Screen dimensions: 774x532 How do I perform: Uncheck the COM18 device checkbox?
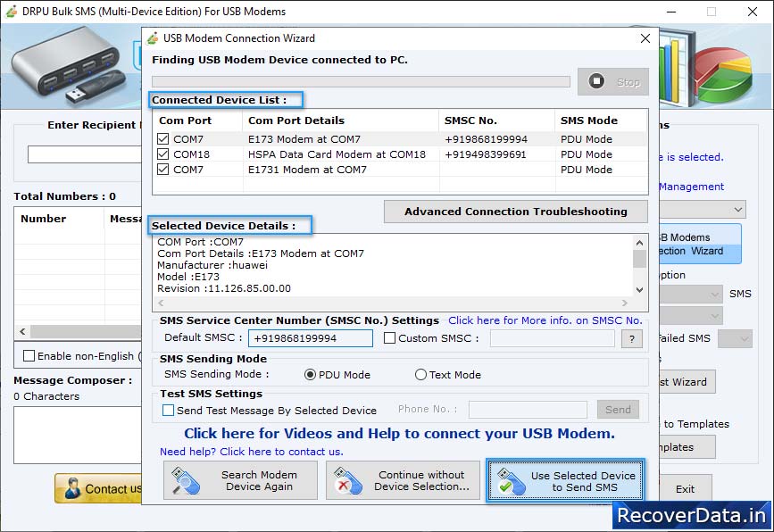[x=162, y=154]
